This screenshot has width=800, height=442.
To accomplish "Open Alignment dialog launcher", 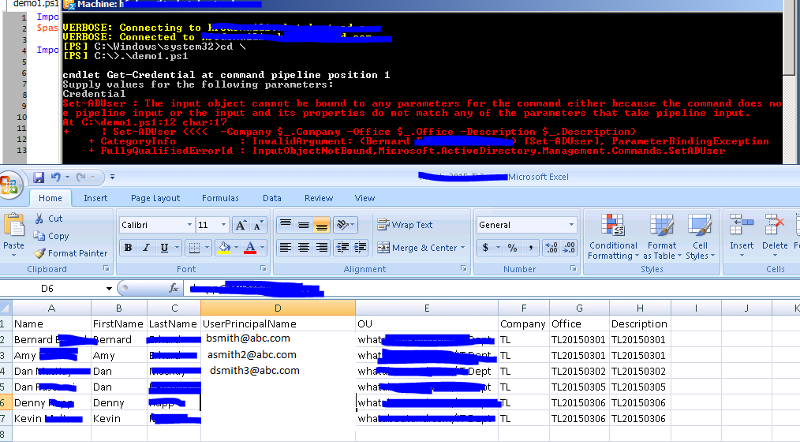I will [x=463, y=268].
